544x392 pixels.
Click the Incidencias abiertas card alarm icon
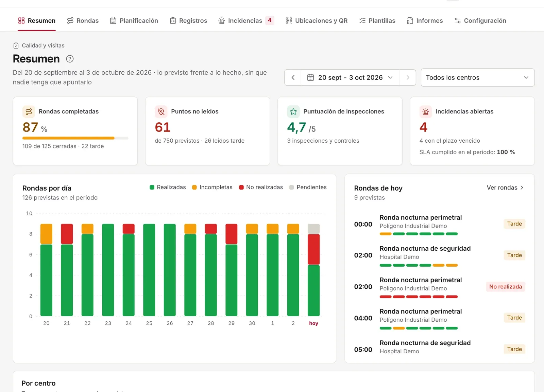(426, 111)
